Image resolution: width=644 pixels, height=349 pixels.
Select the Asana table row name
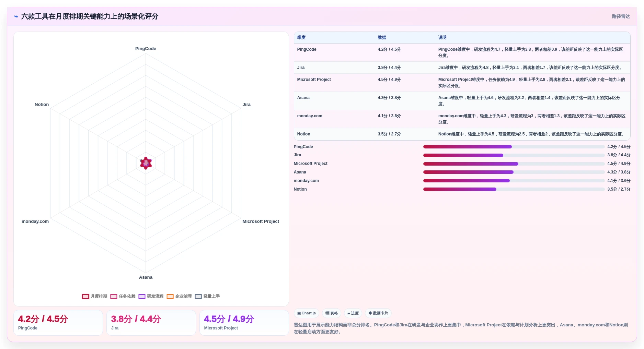(303, 98)
